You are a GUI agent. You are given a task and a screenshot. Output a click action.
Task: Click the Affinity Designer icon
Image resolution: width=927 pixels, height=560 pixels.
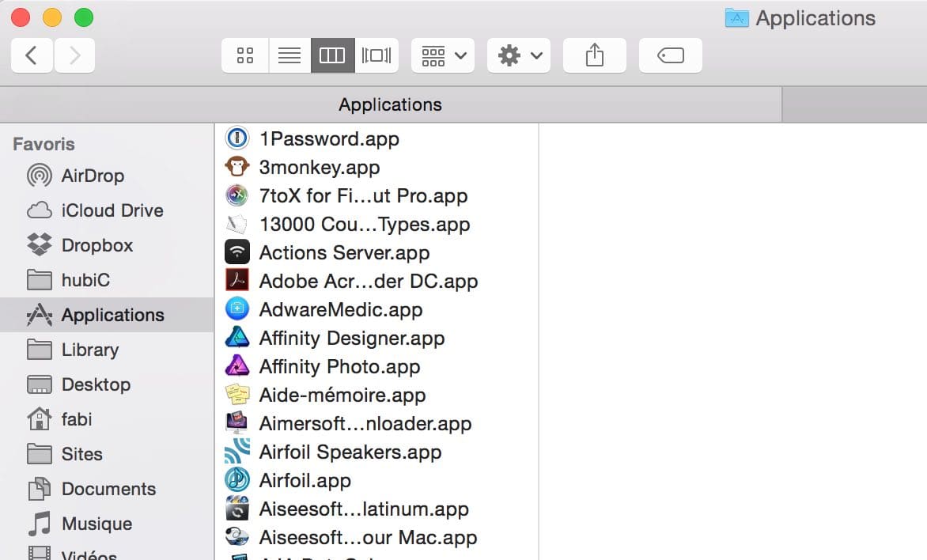tap(237, 337)
